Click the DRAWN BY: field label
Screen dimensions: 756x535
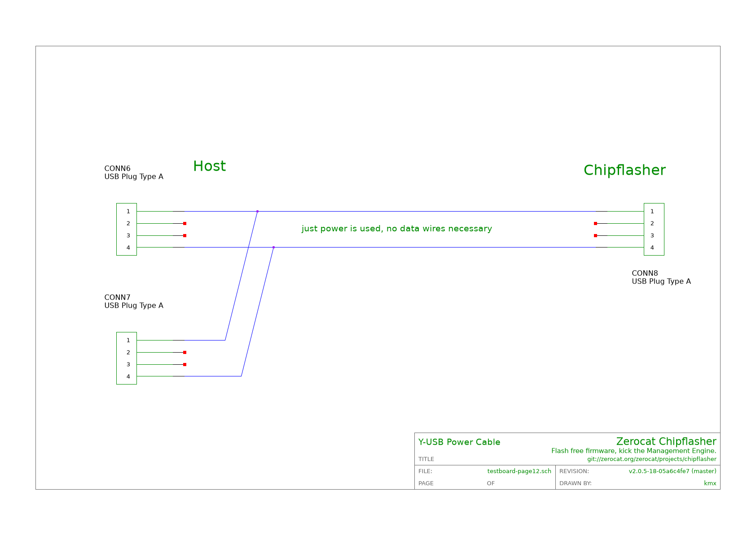coord(576,483)
